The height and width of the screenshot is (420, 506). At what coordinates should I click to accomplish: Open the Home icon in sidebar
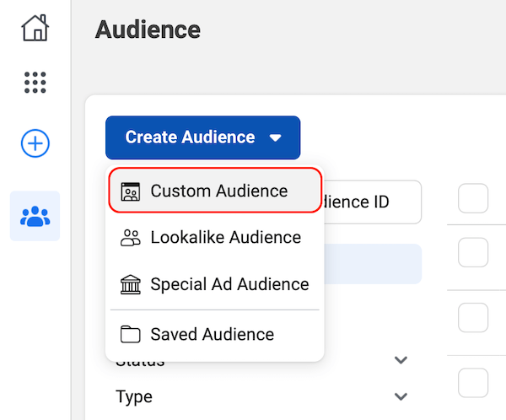[x=35, y=28]
